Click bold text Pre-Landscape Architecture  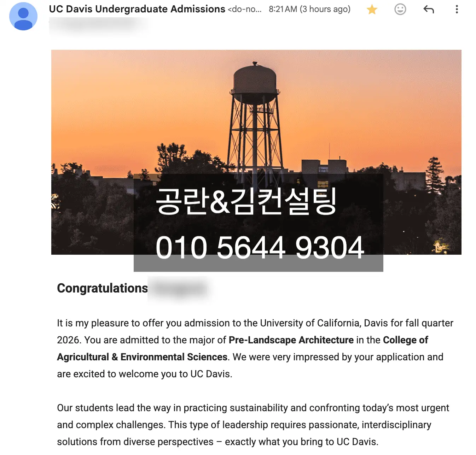coord(291,340)
